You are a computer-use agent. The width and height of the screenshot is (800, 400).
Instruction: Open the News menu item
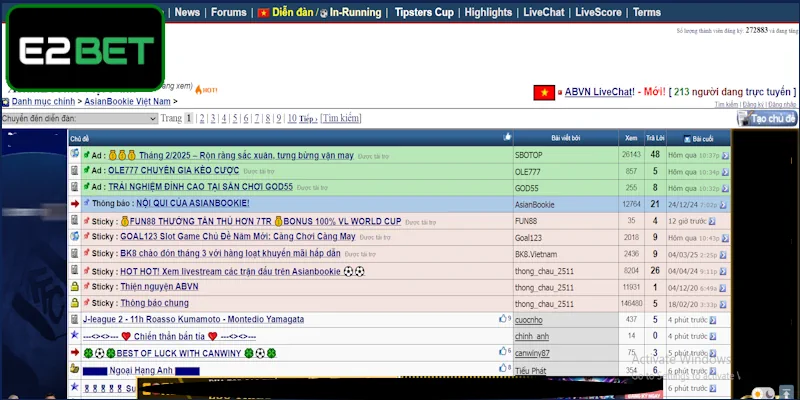click(x=187, y=12)
